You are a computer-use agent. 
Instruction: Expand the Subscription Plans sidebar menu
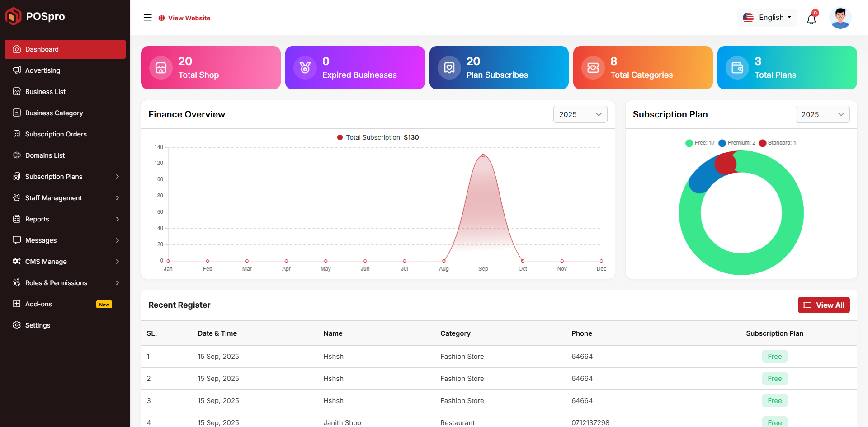click(x=65, y=177)
